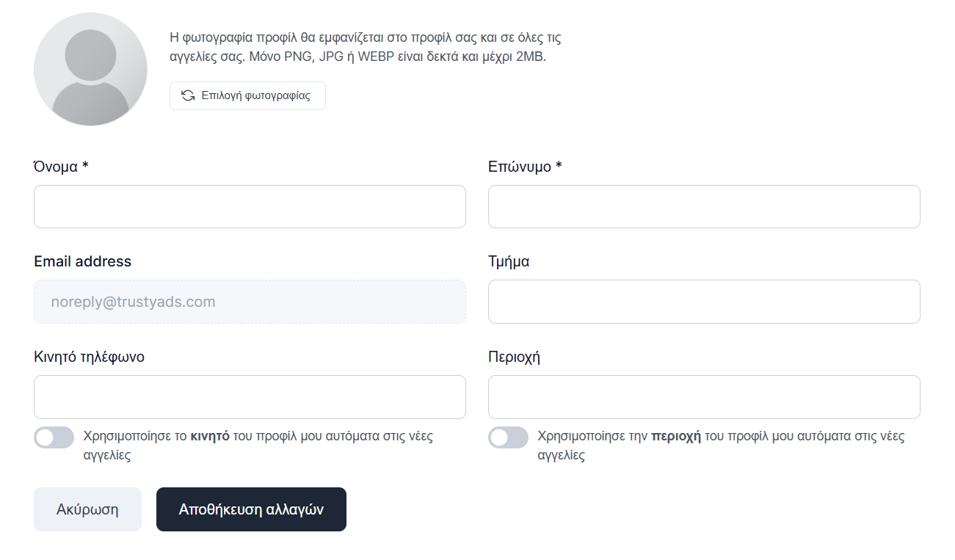Click the Περιοχή label
Viewport: 955px width, 560px height.
pos(514,357)
